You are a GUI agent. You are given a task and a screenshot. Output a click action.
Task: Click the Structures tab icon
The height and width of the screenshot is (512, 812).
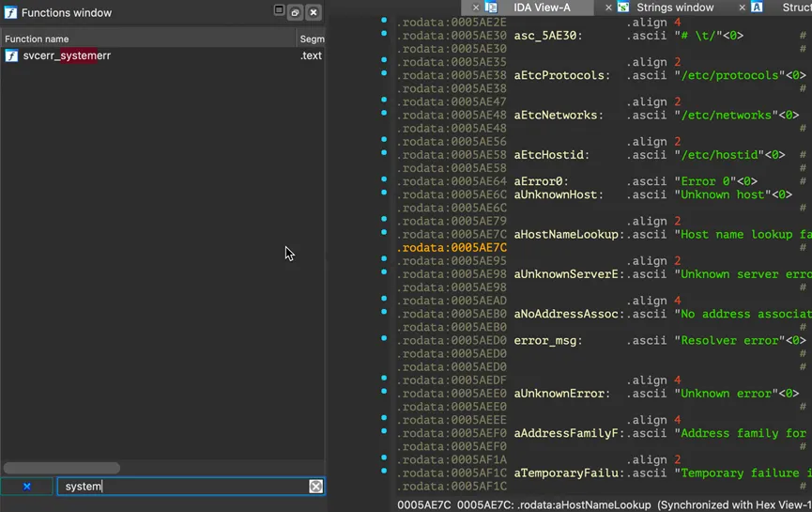(757, 8)
